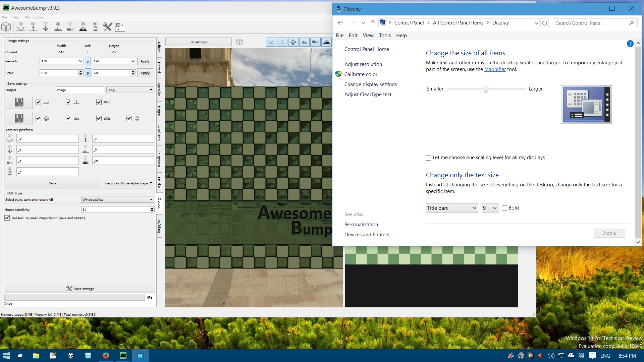Click the second floppy-disk save button
Viewport: 644px width, 362px height.
pos(19,118)
